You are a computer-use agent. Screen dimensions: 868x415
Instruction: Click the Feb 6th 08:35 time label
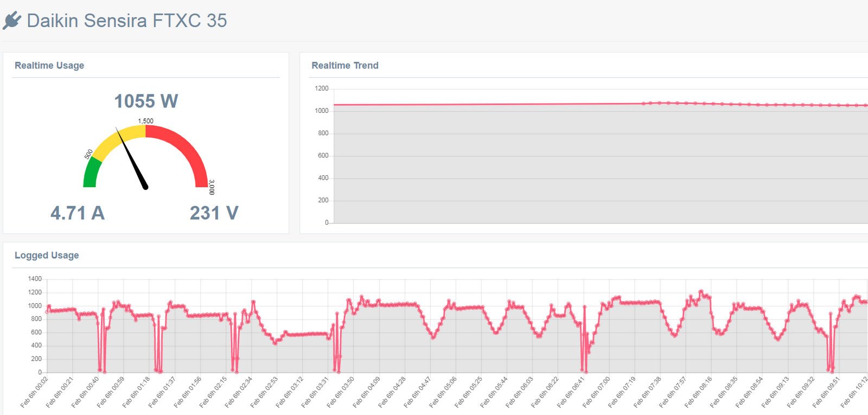(x=724, y=392)
